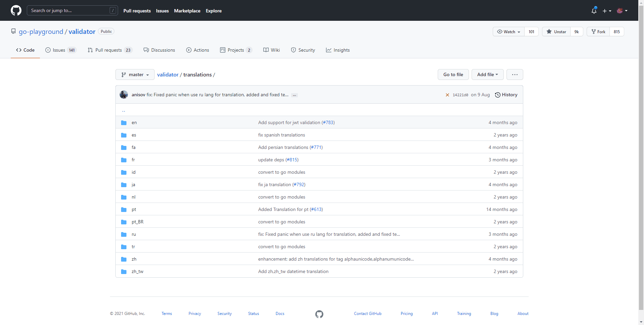The width and height of the screenshot is (644, 325).
Task: Open the zh_tw folder
Action: point(138,272)
